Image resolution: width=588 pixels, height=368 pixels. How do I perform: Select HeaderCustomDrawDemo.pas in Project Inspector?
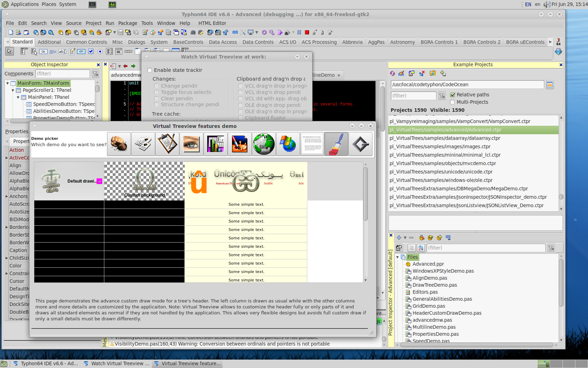pyautogui.click(x=447, y=313)
